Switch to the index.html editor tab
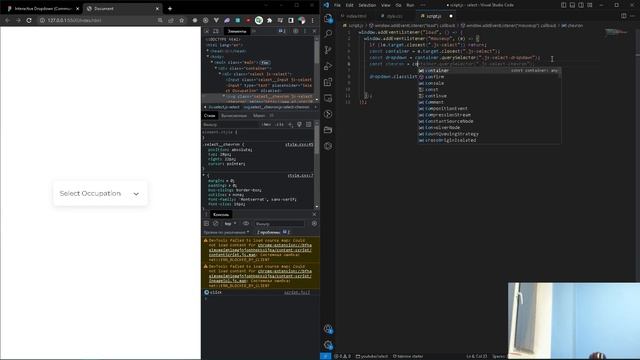Screen dimensions: 640x360 point(356,16)
